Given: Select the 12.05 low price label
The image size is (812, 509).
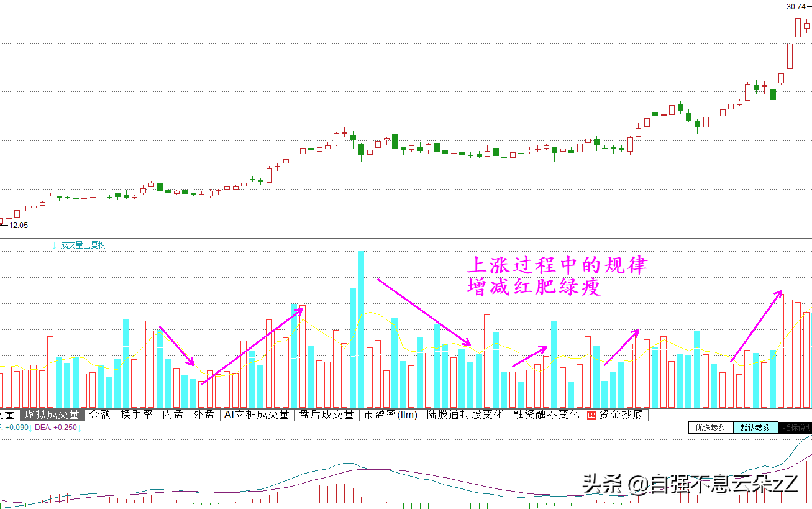Looking at the screenshot, I should coord(19,226).
